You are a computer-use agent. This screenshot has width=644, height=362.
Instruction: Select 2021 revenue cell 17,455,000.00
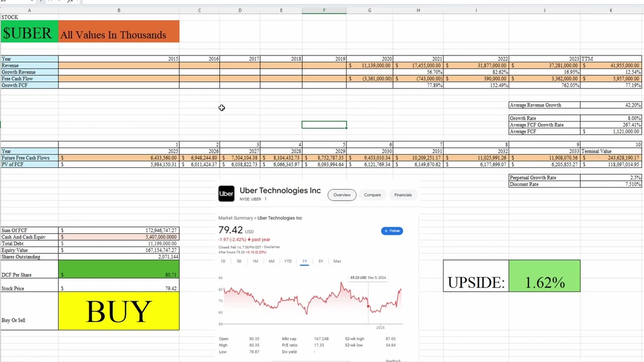[418, 65]
